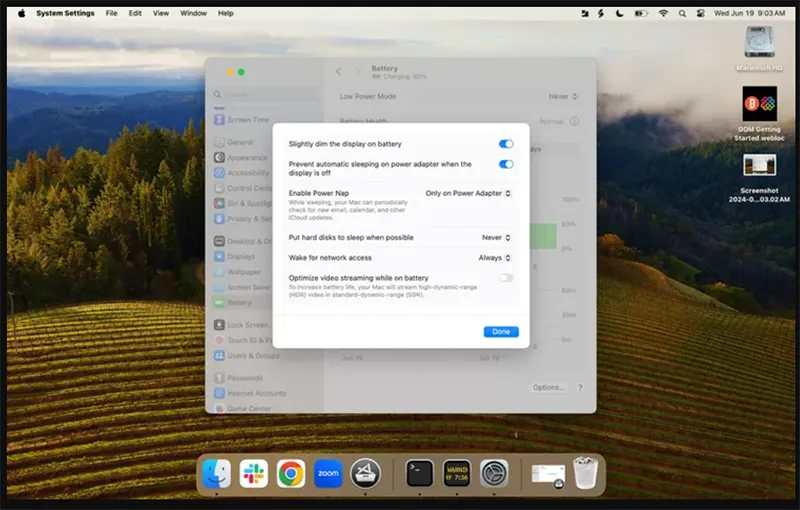Select the Screenshot file on the desktop
The width and height of the screenshot is (800, 510).
759,178
